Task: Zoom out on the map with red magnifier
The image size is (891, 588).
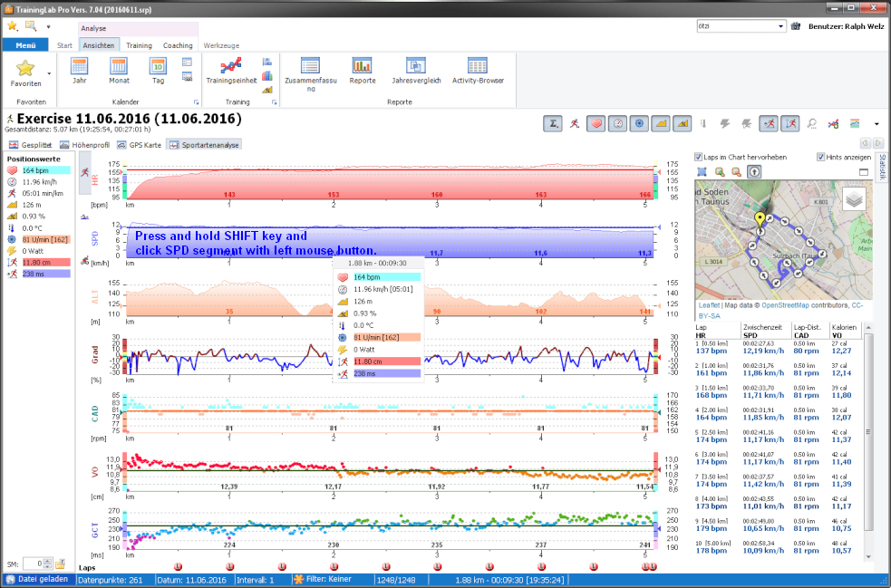Action: pyautogui.click(x=736, y=171)
